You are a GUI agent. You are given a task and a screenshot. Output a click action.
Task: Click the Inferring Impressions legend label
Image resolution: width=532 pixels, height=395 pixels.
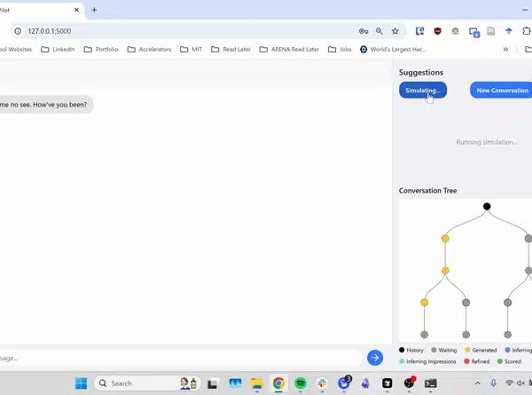point(431,361)
